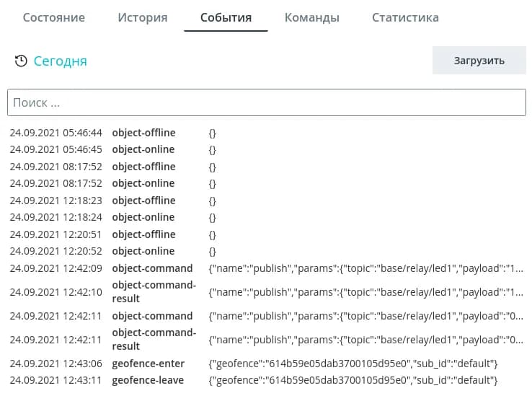
Task: Open the Сегодня date range selector
Action: tap(60, 61)
